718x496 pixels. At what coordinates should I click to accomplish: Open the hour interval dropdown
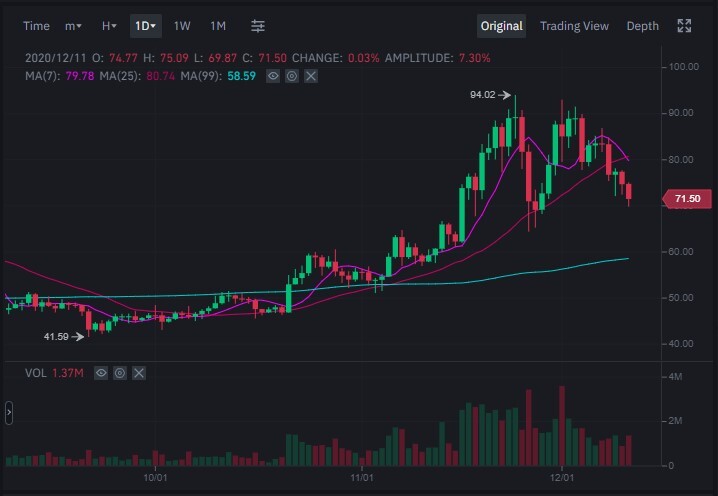109,26
